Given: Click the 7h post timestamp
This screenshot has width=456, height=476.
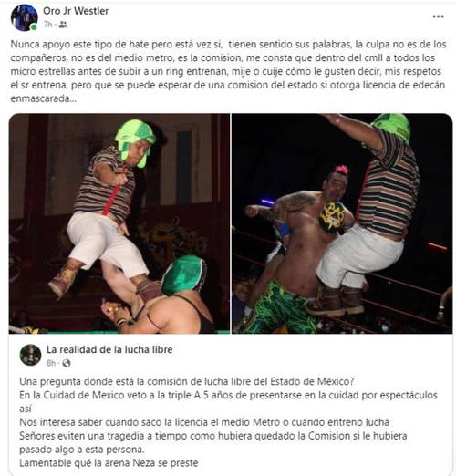Looking at the screenshot, I should (x=47, y=25).
